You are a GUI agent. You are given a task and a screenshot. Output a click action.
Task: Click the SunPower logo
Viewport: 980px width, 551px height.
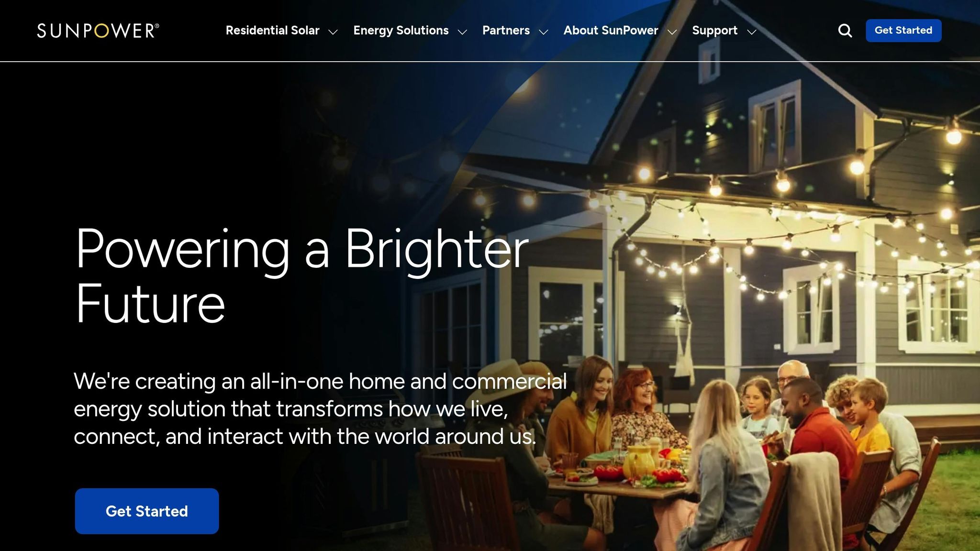point(98,31)
